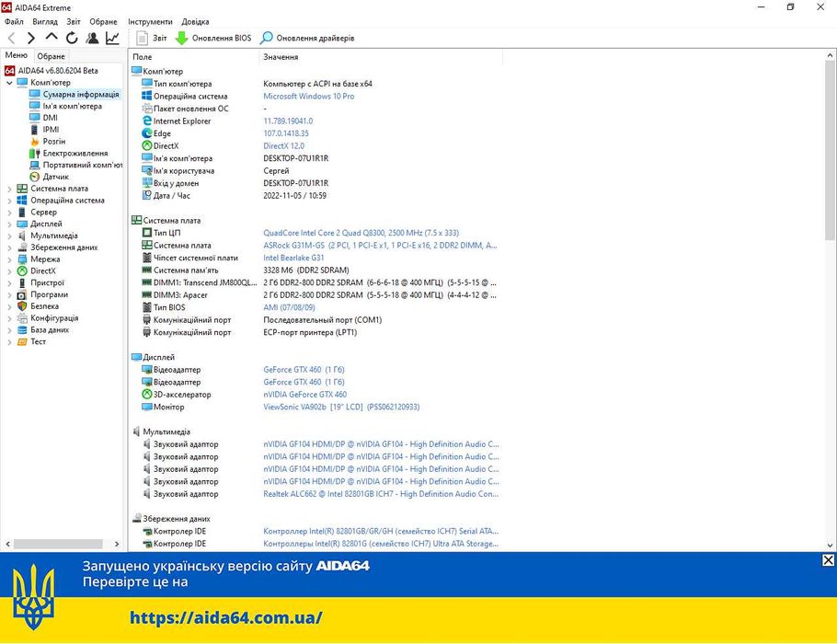Open the Обране menu in menu bar
Viewport: 837px width, 644px height.
click(x=103, y=22)
